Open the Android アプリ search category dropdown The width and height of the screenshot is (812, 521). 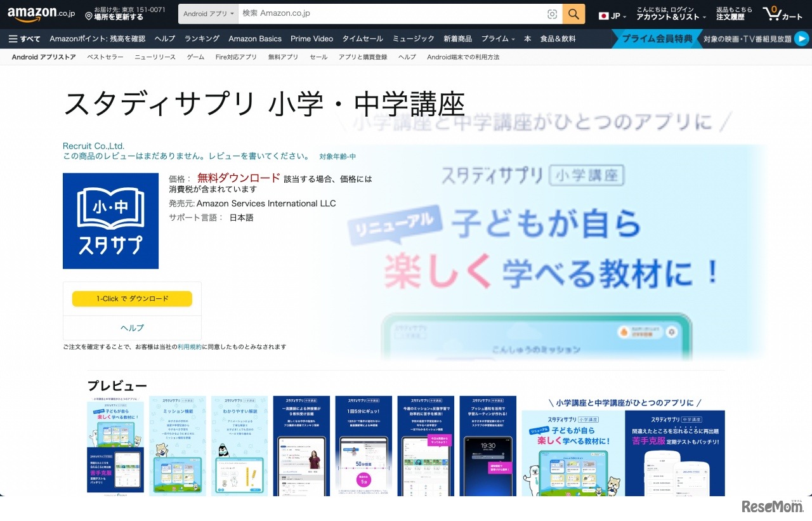pos(207,13)
